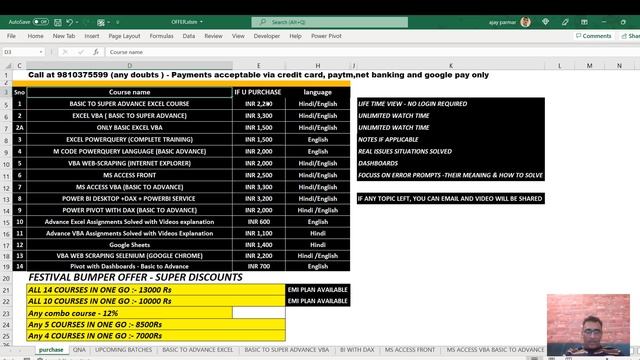Click the Enter checkmark in formula bar
Screen dimensions: 640x360
point(80,52)
